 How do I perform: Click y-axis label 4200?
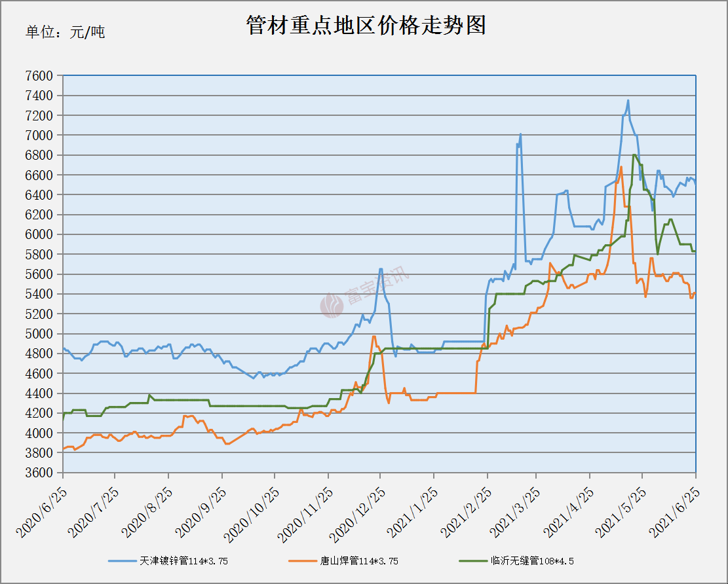coord(39,413)
